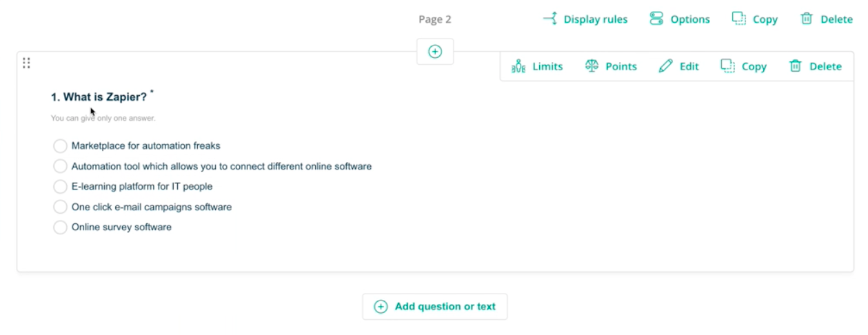Click the drag handle dots of question 1
868x335 pixels.
tap(26, 63)
